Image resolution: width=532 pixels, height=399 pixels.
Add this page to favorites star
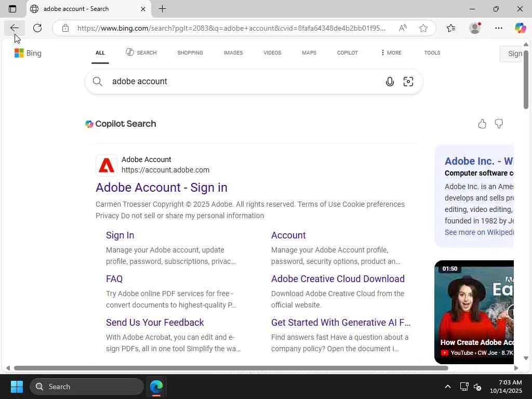click(x=423, y=28)
